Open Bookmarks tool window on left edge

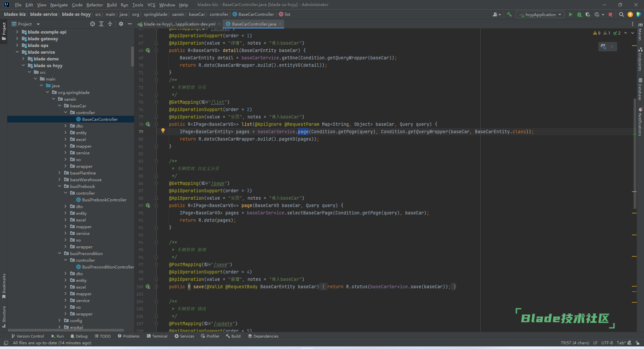click(4, 286)
